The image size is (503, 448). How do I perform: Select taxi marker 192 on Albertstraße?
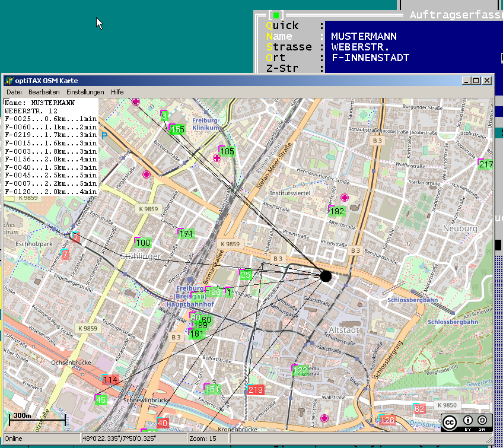click(x=336, y=211)
